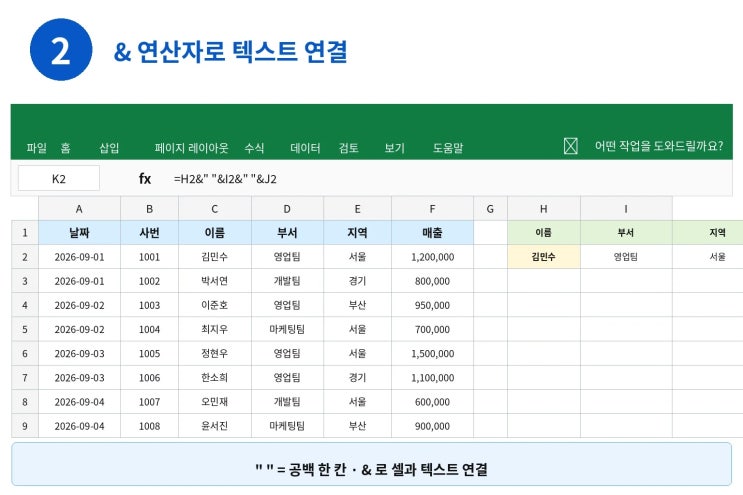Viewport: 743px width, 495px height.
Task: Click the 마케팅팀 cell in row 5
Action: click(x=287, y=329)
